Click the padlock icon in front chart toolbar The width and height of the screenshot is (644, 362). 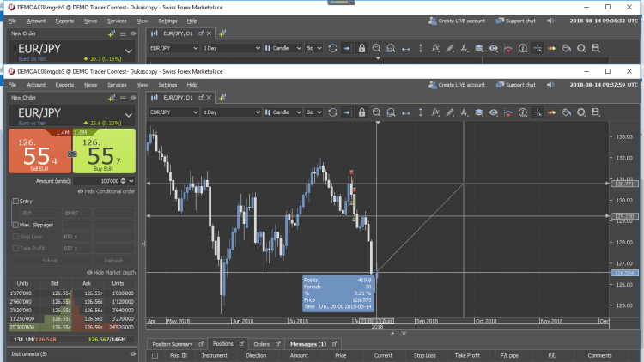click(x=361, y=112)
